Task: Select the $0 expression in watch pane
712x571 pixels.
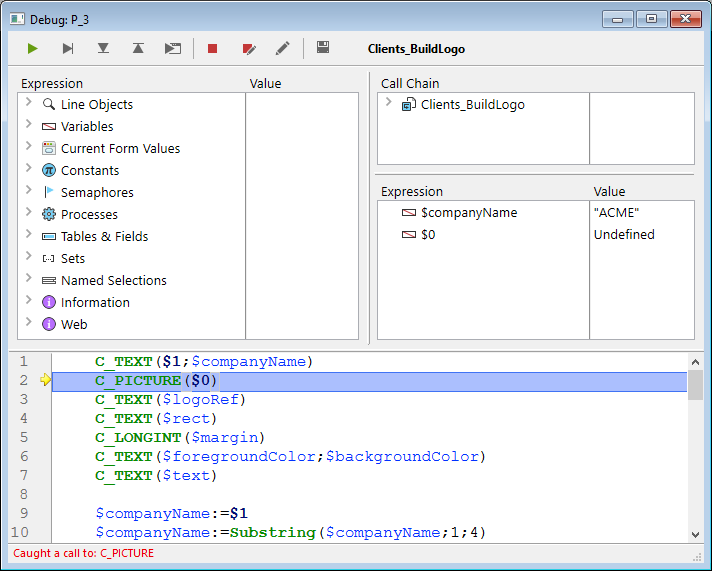Action: point(428,234)
